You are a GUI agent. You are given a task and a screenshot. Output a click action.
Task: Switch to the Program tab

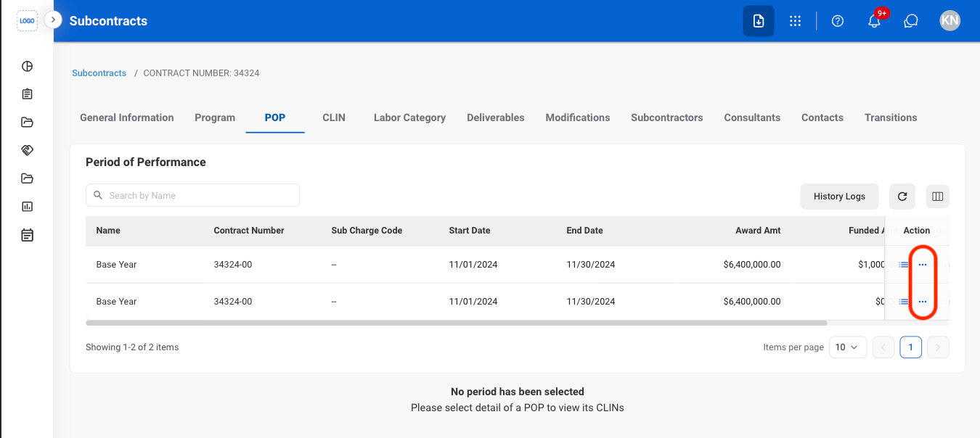click(215, 117)
